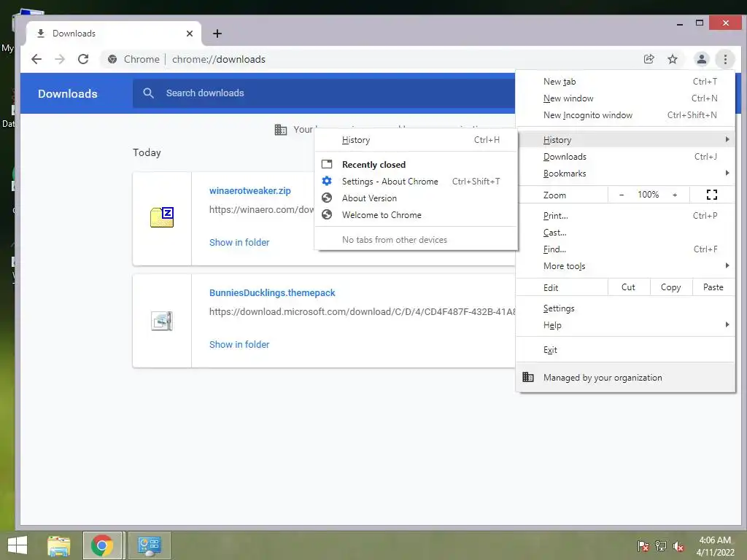Open winaerotweaker.zip download link

point(249,190)
